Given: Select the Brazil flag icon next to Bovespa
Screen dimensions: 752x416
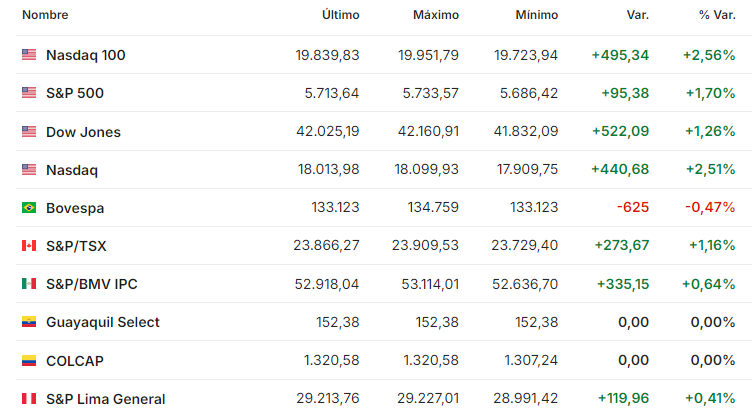Looking at the screenshot, I should click(x=29, y=208).
